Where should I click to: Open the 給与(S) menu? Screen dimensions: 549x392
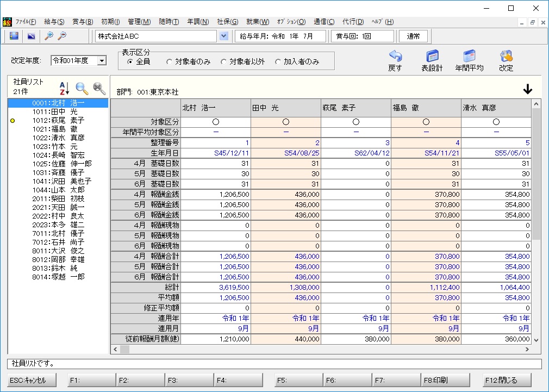[x=54, y=22]
